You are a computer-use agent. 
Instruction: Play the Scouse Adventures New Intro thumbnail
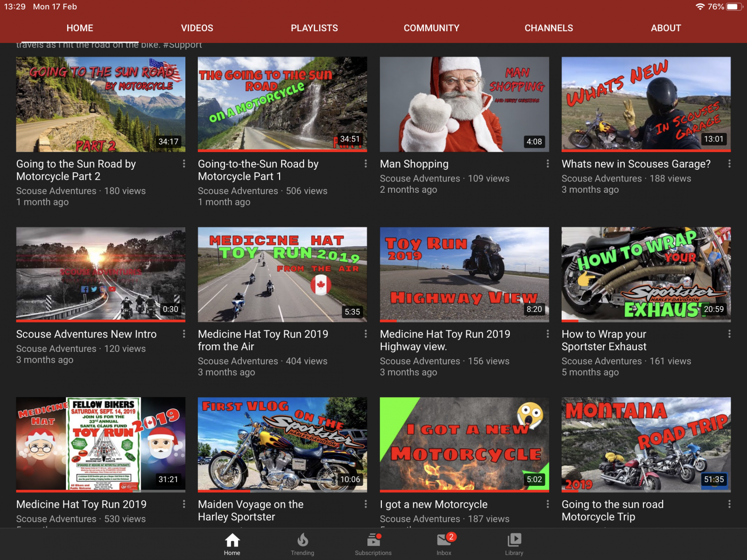(101, 275)
